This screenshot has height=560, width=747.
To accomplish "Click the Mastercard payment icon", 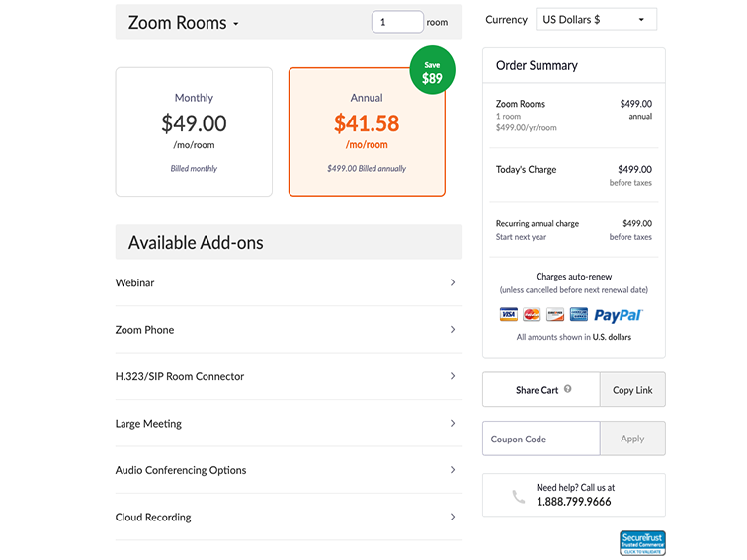I will click(532, 315).
